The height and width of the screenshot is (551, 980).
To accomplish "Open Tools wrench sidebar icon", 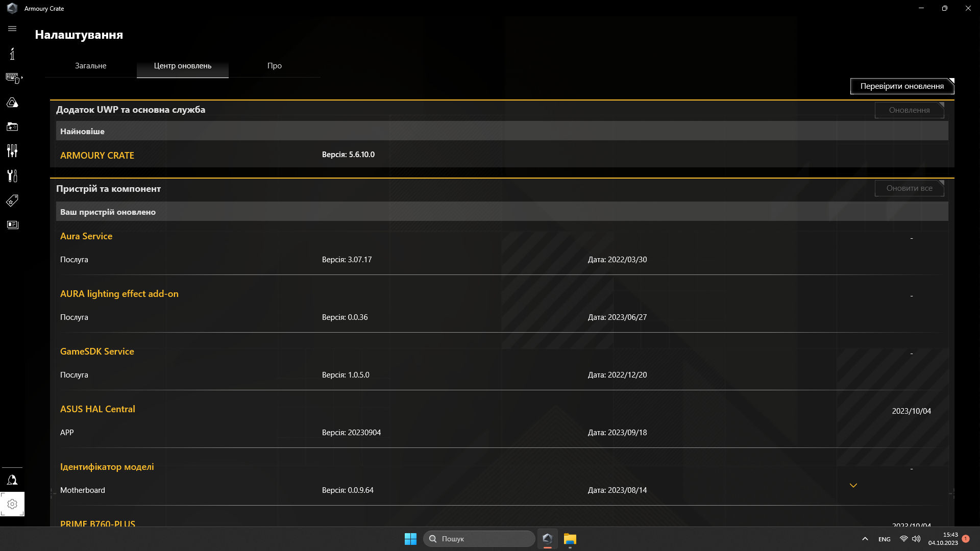I will click(12, 176).
